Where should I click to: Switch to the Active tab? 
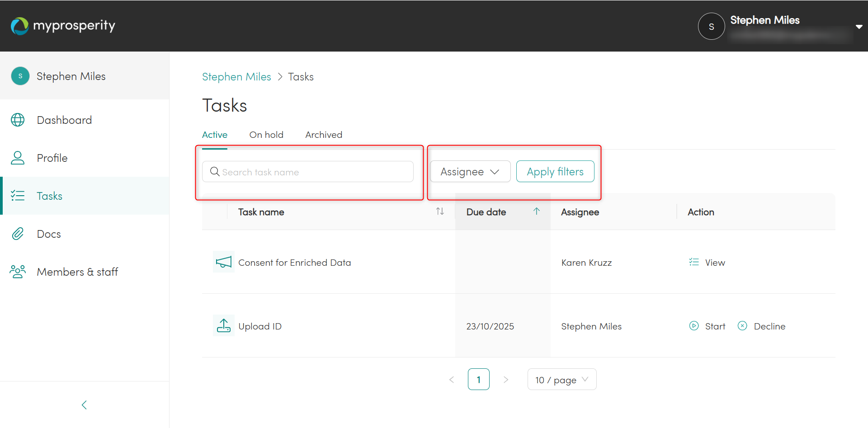click(215, 135)
